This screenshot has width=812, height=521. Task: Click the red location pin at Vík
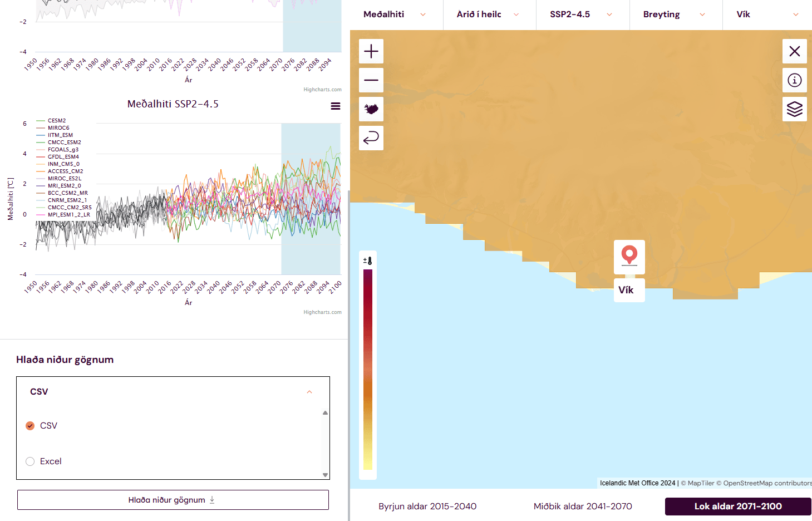click(x=629, y=255)
